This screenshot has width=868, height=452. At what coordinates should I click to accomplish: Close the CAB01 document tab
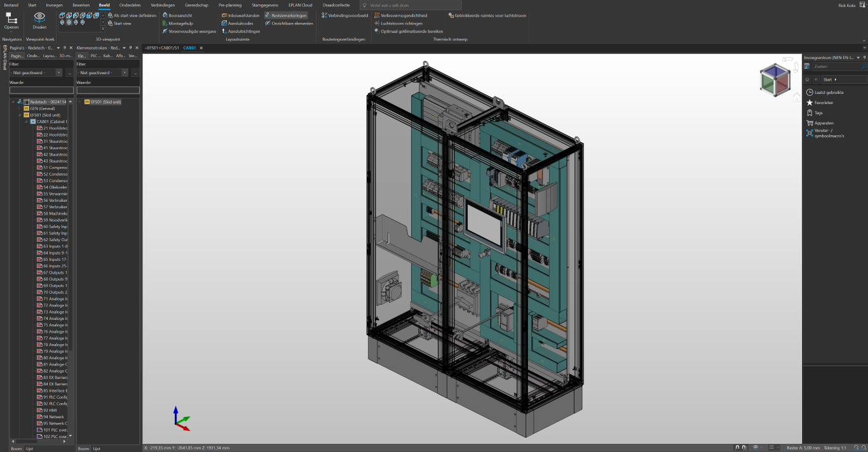pyautogui.click(x=201, y=48)
